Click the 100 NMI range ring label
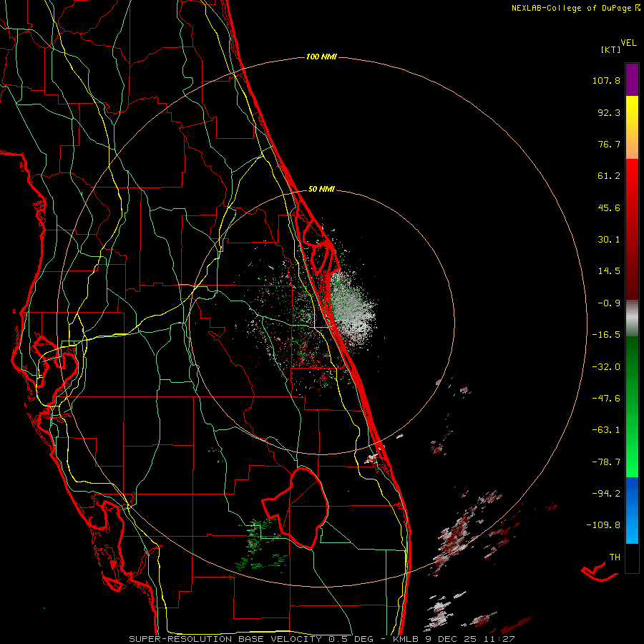Image resolution: width=644 pixels, height=644 pixels. (321, 57)
